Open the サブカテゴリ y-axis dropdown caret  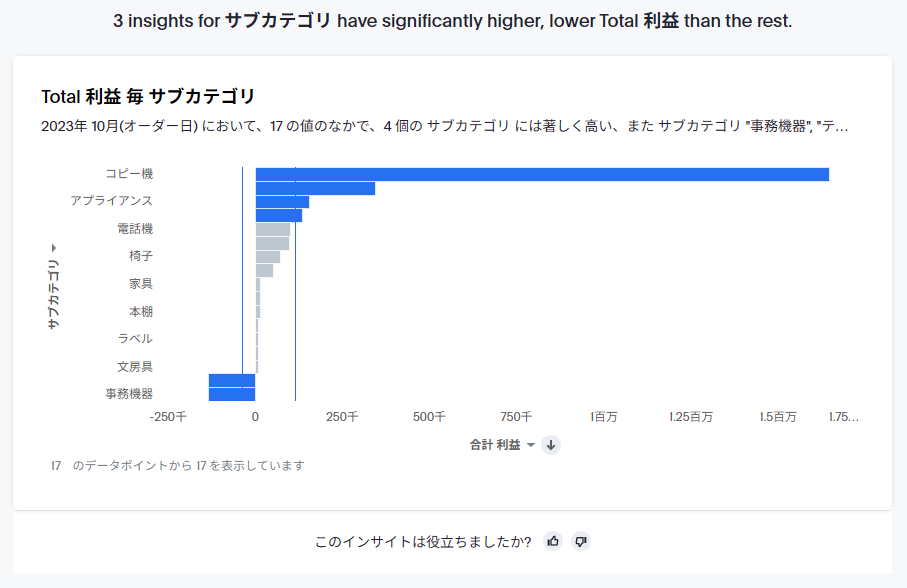pyautogui.click(x=53, y=248)
